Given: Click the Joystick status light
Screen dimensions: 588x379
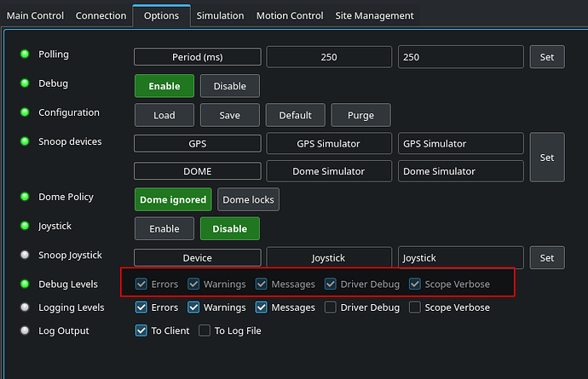Looking at the screenshot, I should (25, 226).
